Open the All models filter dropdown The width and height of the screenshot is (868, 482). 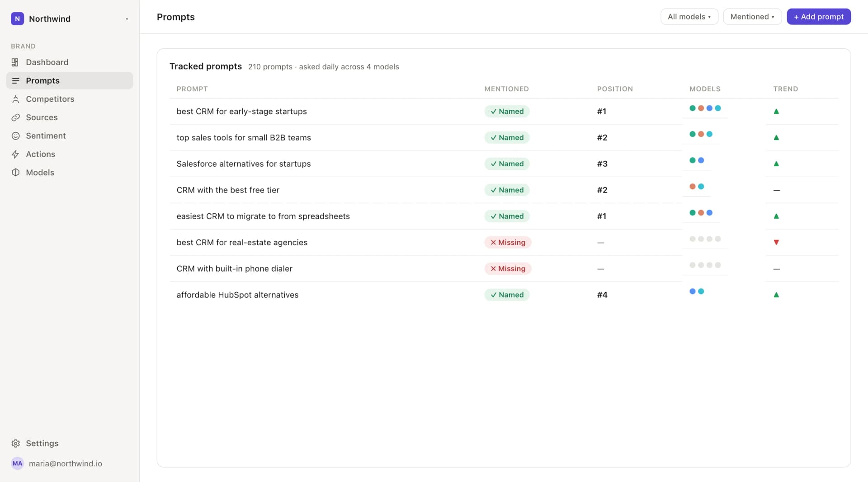(x=689, y=17)
